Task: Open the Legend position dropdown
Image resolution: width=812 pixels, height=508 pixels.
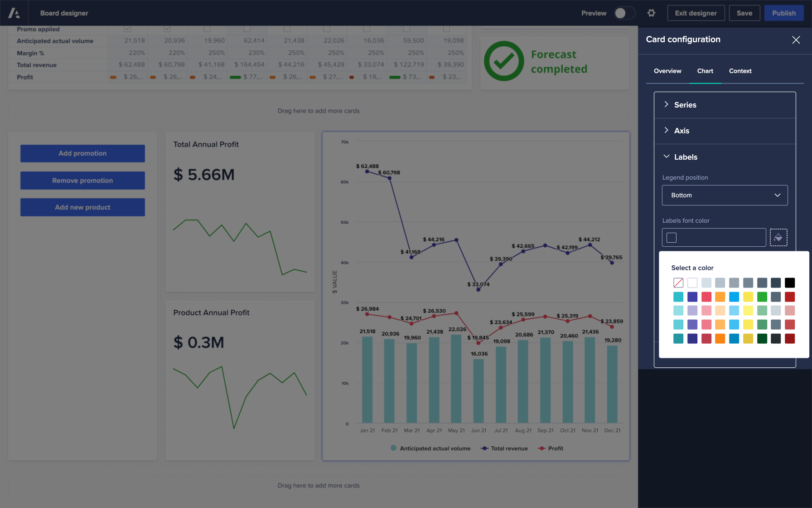Action: pyautogui.click(x=725, y=195)
